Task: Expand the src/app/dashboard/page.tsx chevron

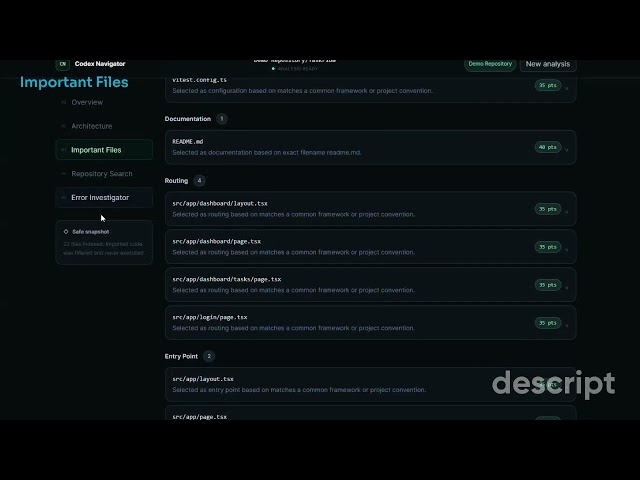Action: click(x=567, y=249)
